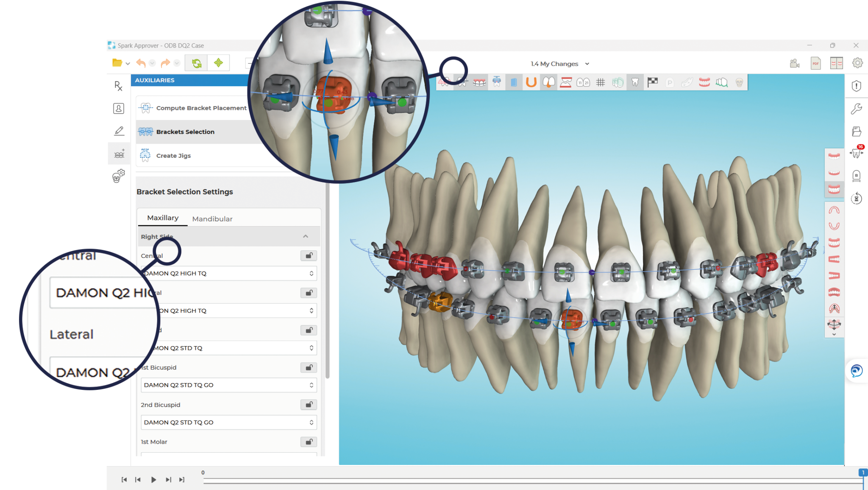Toggle the lock for 2nd Bicuspid
The height and width of the screenshot is (490, 868).
click(309, 405)
